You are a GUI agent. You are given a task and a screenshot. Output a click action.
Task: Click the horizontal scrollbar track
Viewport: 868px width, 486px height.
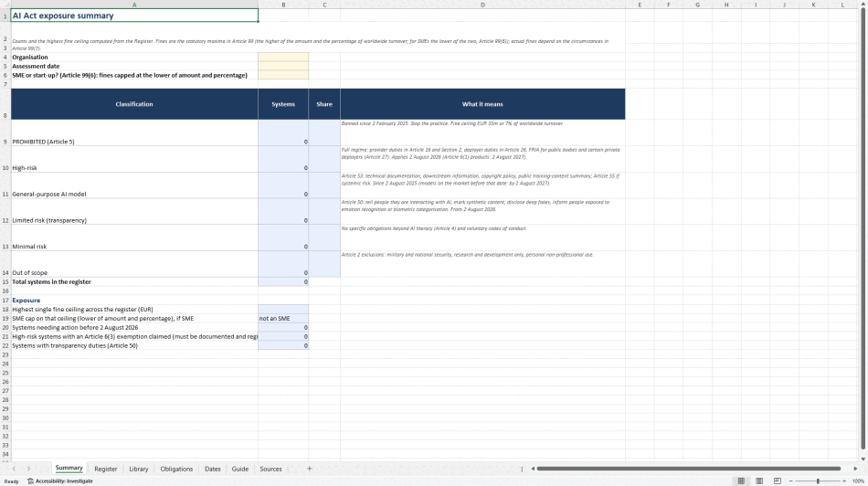[689, 469]
